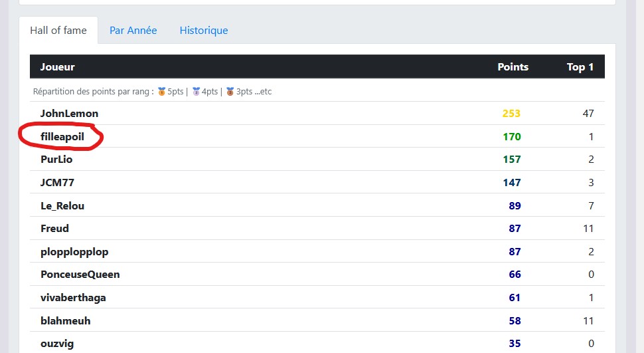Image resolution: width=644 pixels, height=353 pixels.
Task: Click the Top 1 column header
Action: coord(580,67)
